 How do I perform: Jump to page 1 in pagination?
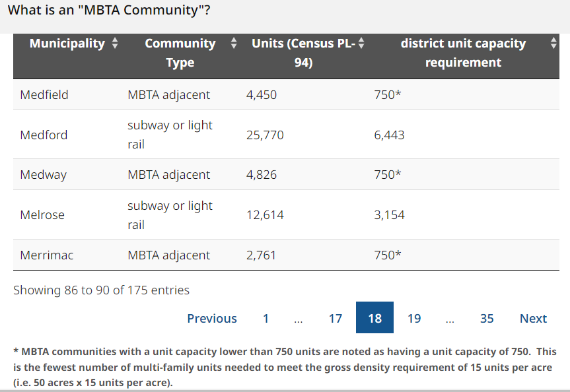(x=266, y=318)
